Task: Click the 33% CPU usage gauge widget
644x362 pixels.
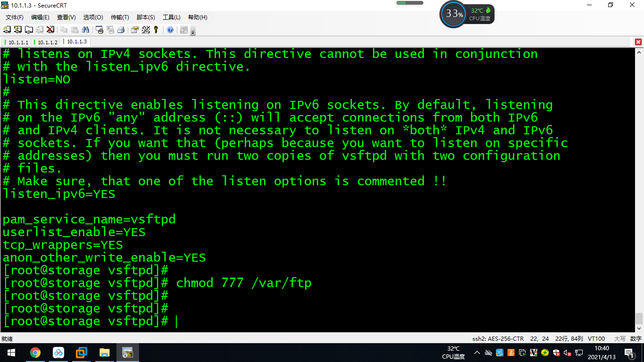Action: (454, 14)
